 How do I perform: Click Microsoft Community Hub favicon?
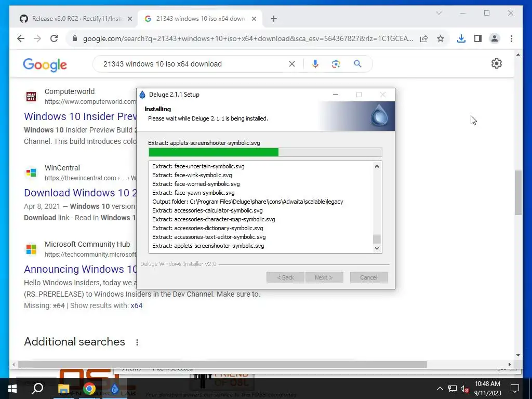(31, 249)
